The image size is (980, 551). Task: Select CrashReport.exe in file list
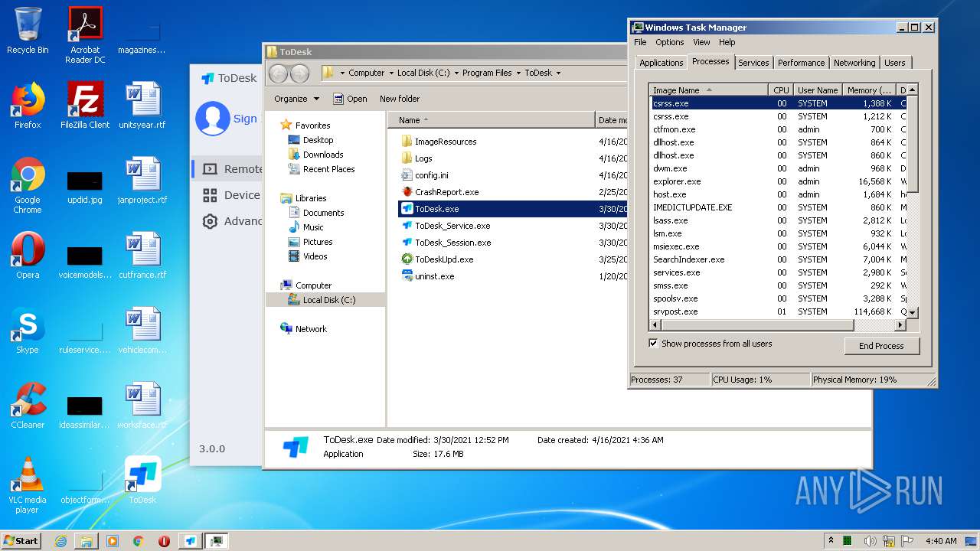coord(446,192)
